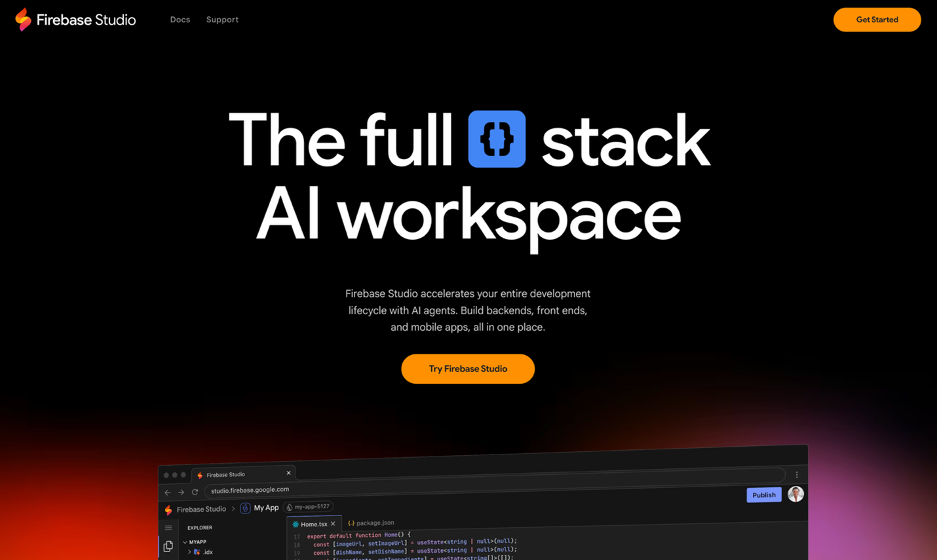Select the Explorer files icon in sidebar
The image size is (937, 560).
tap(168, 546)
